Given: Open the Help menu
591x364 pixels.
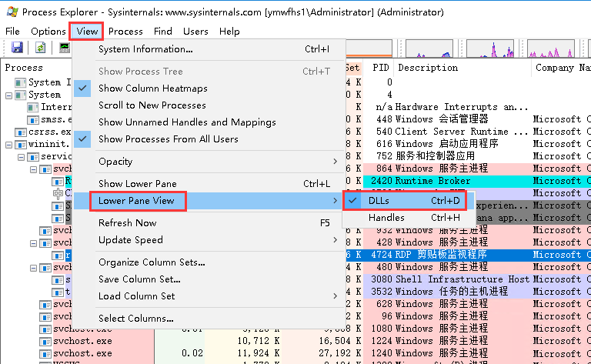Looking at the screenshot, I should click(229, 32).
